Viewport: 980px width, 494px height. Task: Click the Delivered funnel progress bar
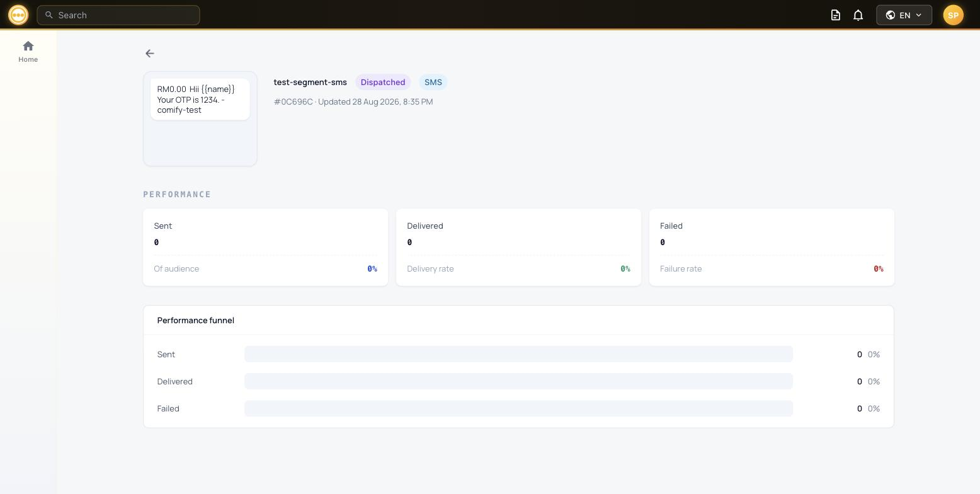pos(518,381)
